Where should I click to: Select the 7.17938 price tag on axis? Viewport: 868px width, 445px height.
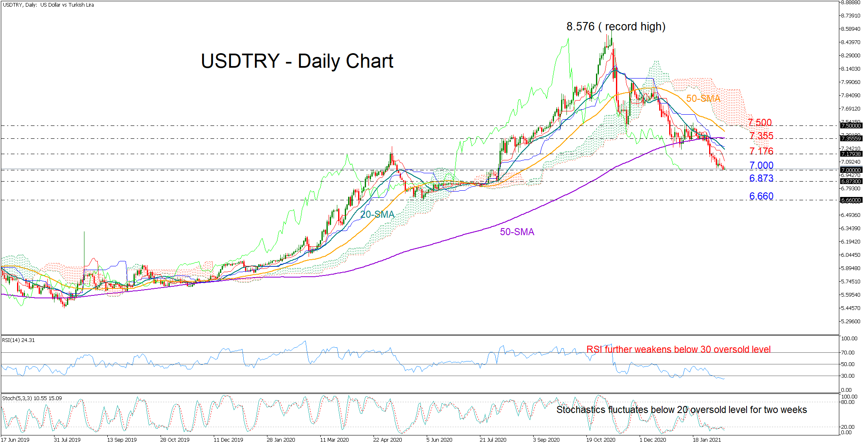[851, 154]
